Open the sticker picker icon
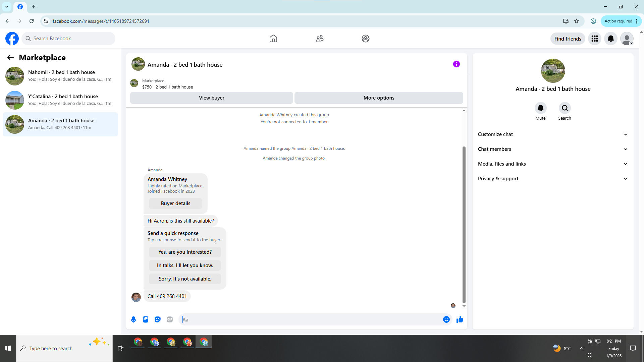The width and height of the screenshot is (644, 362). (x=158, y=319)
